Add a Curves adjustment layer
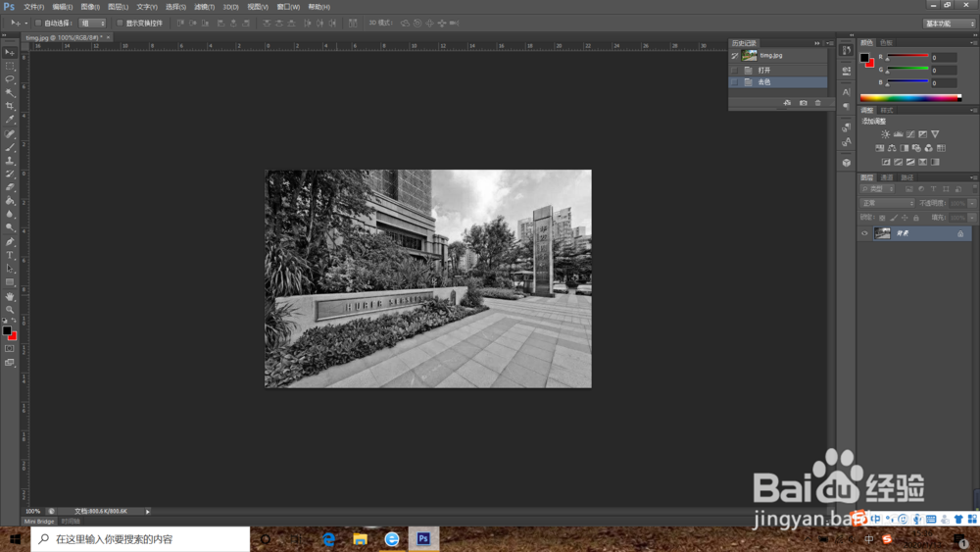 click(910, 134)
